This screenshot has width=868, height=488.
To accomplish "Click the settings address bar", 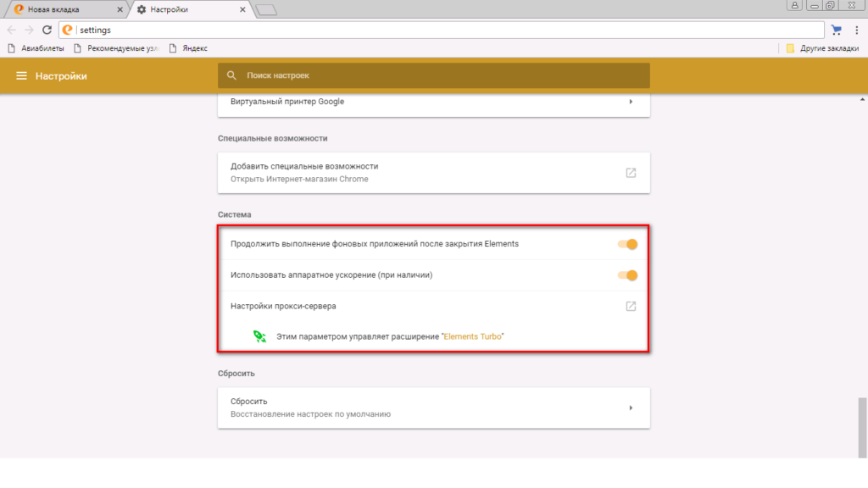I will 441,30.
